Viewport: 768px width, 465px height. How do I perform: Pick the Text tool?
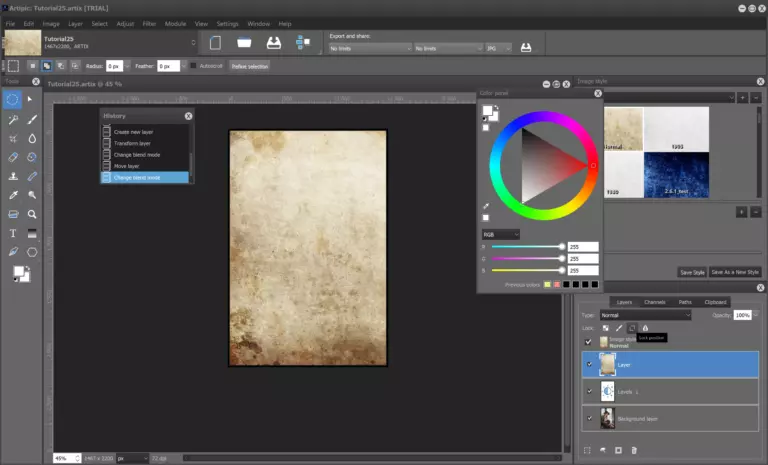13,233
